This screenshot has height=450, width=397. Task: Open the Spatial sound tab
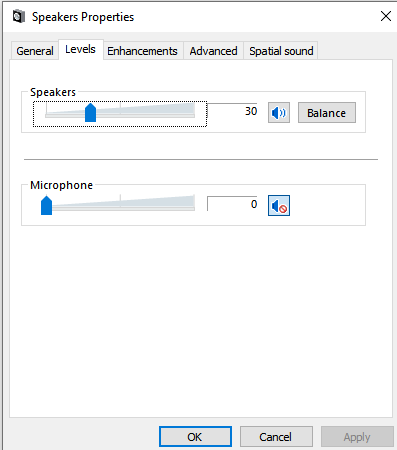click(281, 51)
